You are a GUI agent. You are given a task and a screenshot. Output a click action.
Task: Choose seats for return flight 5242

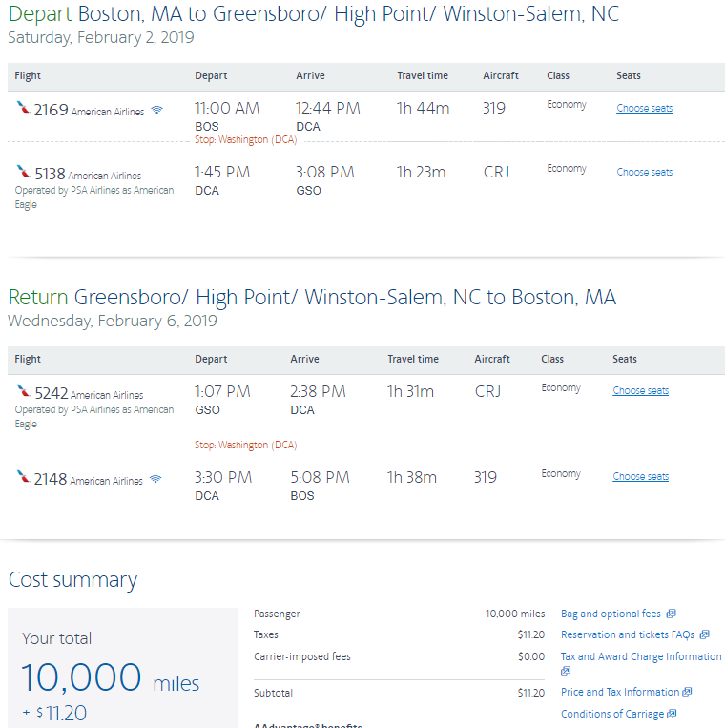click(x=640, y=390)
